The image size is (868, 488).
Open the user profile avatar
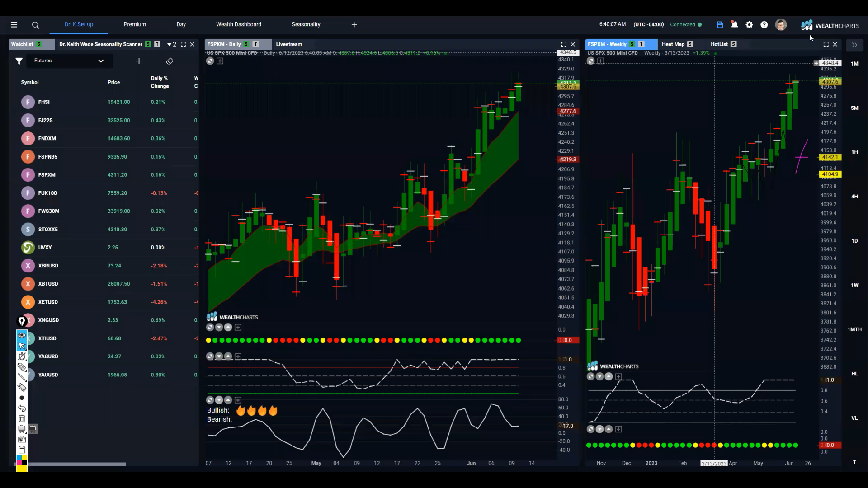coord(781,25)
